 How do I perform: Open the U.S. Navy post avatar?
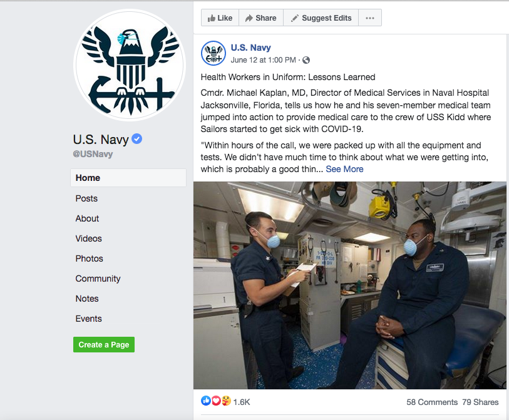pyautogui.click(x=213, y=53)
